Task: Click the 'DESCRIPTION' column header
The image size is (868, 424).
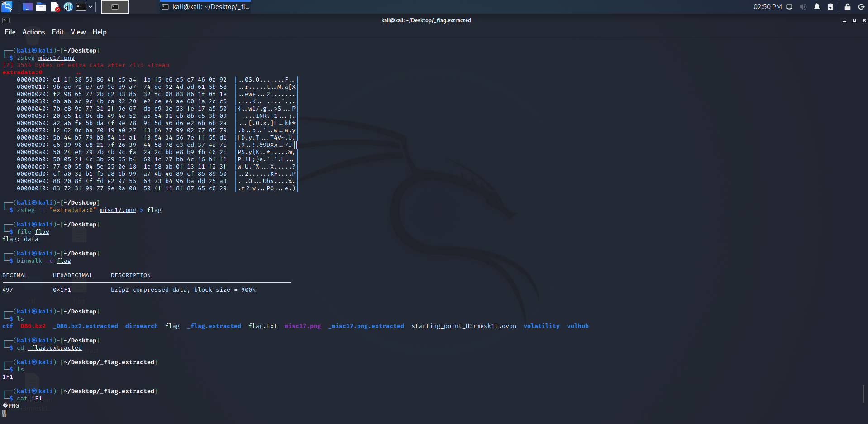Action: tap(131, 275)
